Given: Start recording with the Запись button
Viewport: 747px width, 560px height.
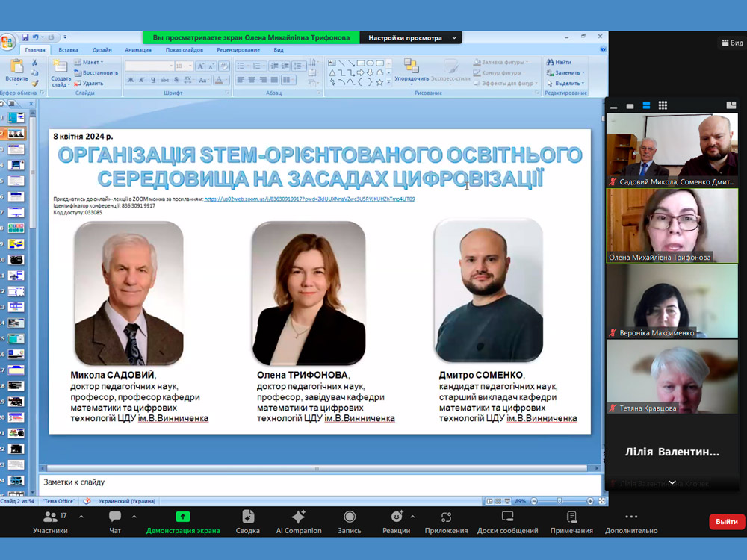Looking at the screenshot, I should (x=349, y=521).
